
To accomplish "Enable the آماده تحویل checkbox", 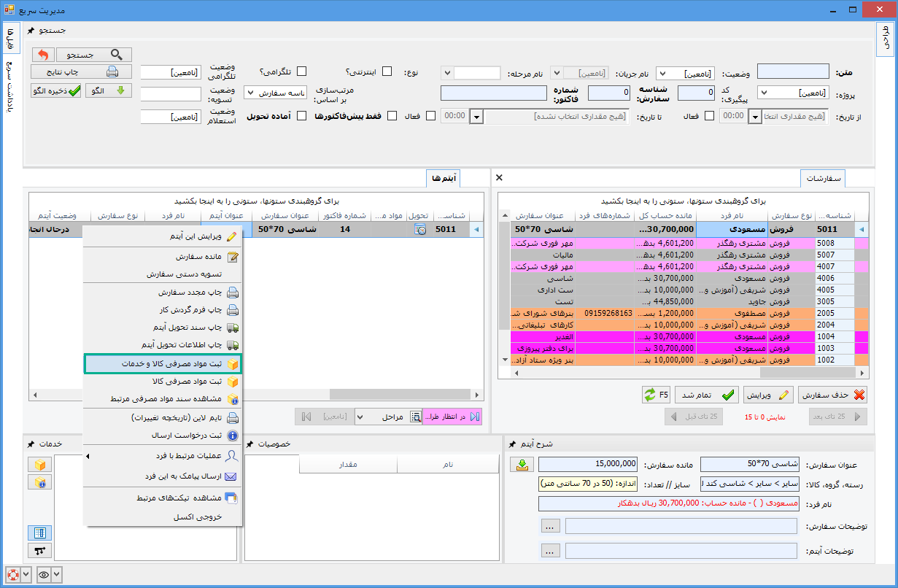I will click(301, 116).
